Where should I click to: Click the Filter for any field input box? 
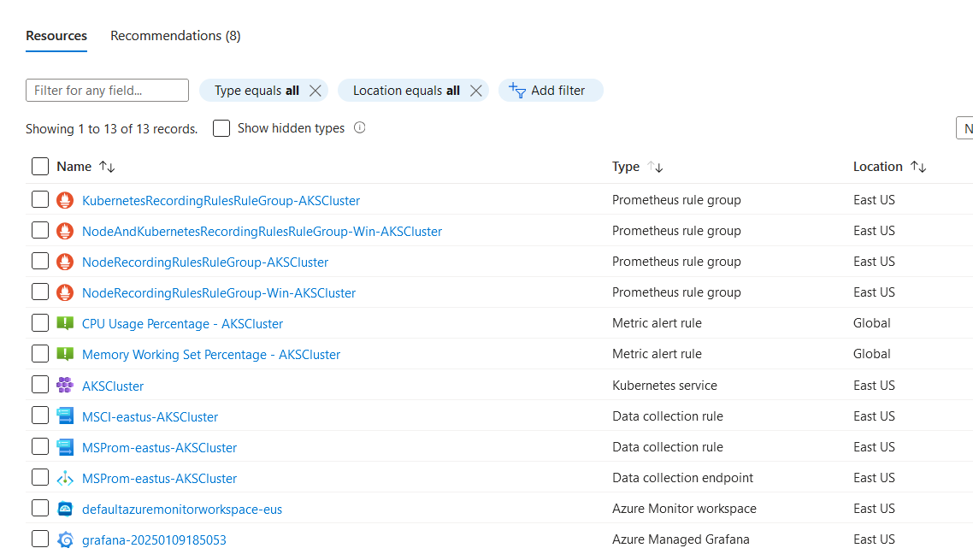tap(108, 91)
